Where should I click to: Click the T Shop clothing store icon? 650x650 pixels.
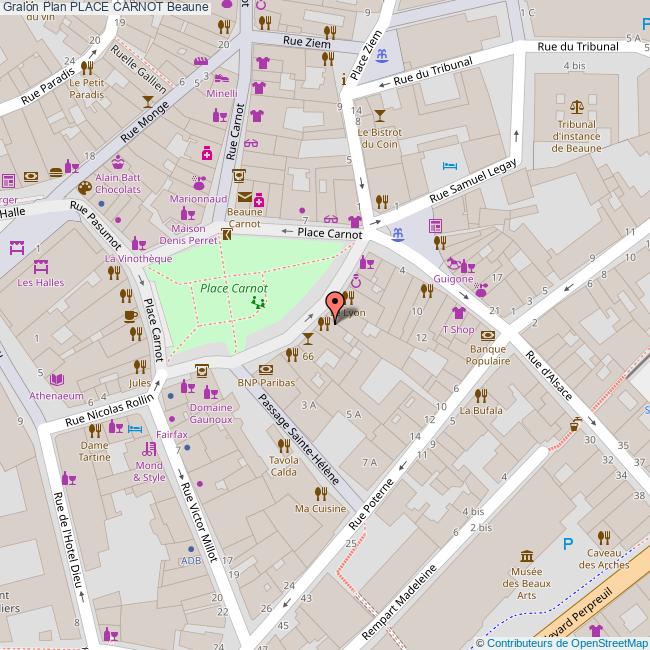[458, 313]
